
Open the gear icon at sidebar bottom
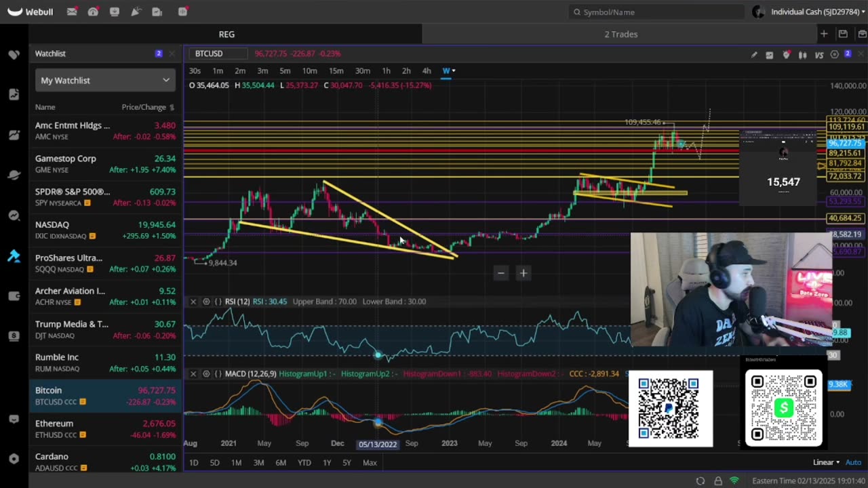(14, 459)
